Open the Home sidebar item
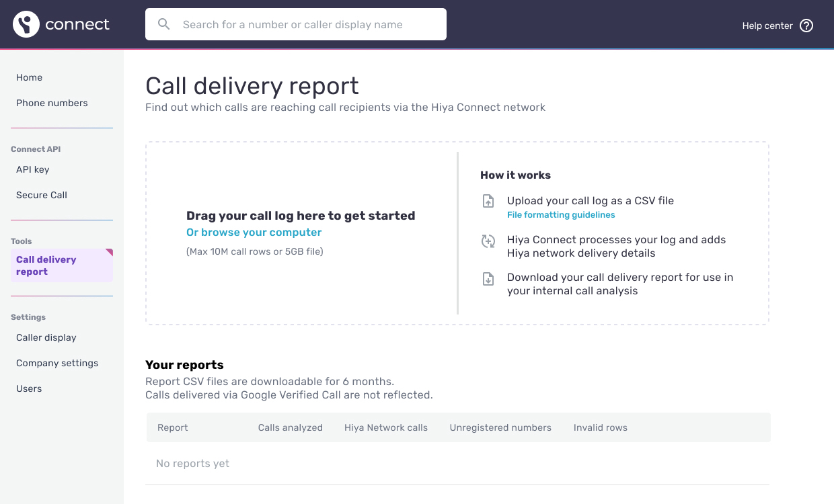Image resolution: width=834 pixels, height=504 pixels. (x=29, y=77)
